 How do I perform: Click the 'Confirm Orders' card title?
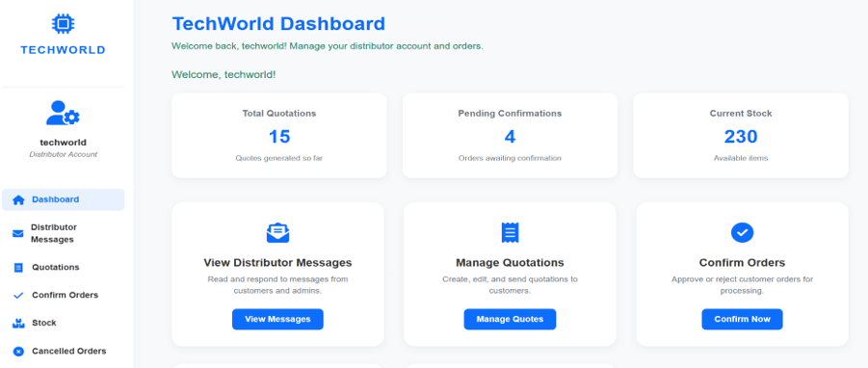pyautogui.click(x=743, y=263)
